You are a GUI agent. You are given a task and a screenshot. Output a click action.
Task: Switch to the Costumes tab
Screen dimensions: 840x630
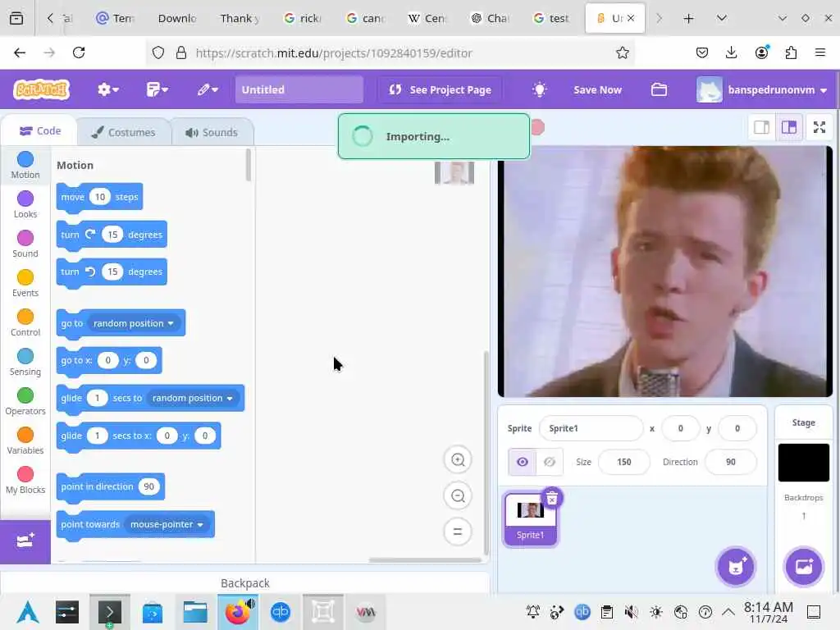coord(124,132)
